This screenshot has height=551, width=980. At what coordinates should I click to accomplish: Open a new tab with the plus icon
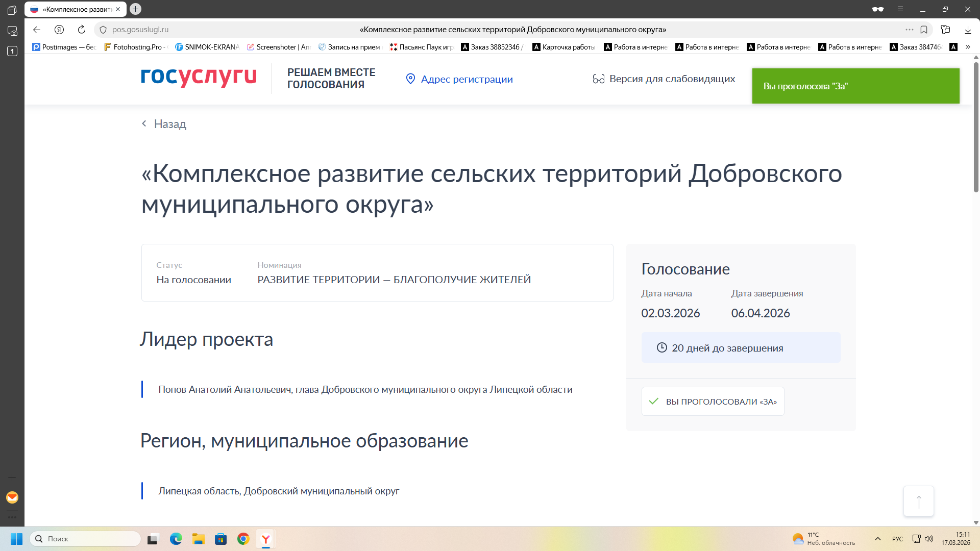136,9
